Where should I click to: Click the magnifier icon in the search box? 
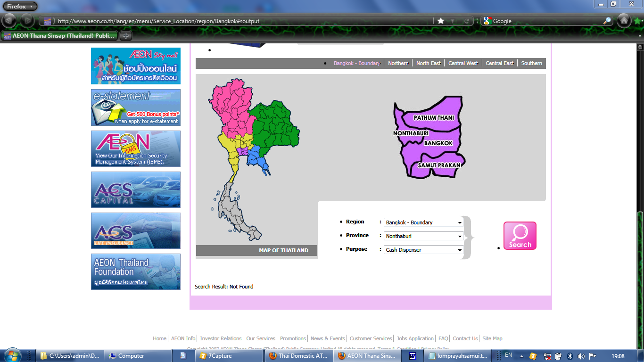click(607, 21)
